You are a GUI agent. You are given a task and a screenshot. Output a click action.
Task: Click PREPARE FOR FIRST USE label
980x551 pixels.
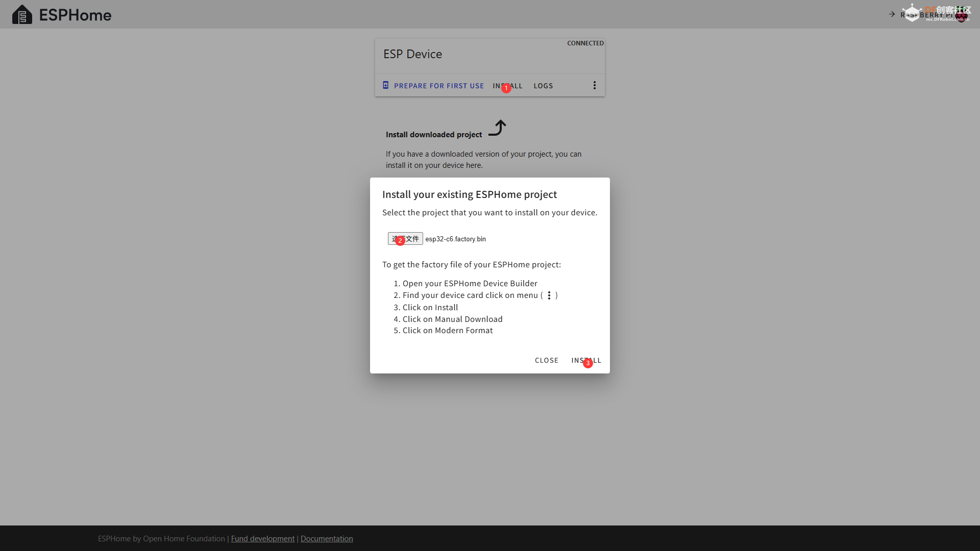pyautogui.click(x=439, y=86)
